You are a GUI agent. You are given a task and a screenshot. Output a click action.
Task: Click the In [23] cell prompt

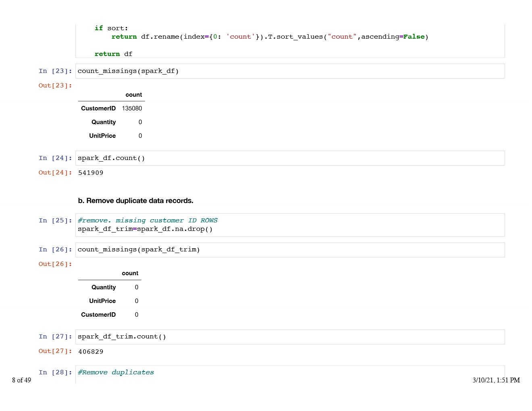pos(55,71)
